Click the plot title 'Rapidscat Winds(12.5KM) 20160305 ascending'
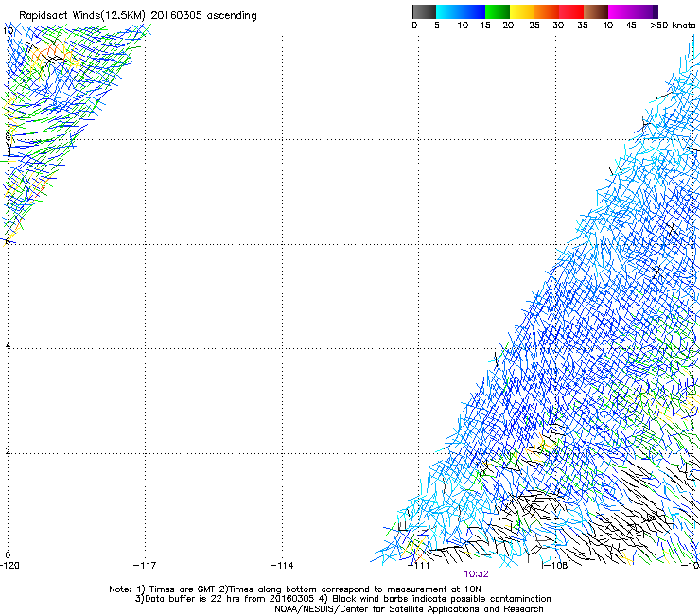Screen dimensions: 700x615 [x=138, y=16]
